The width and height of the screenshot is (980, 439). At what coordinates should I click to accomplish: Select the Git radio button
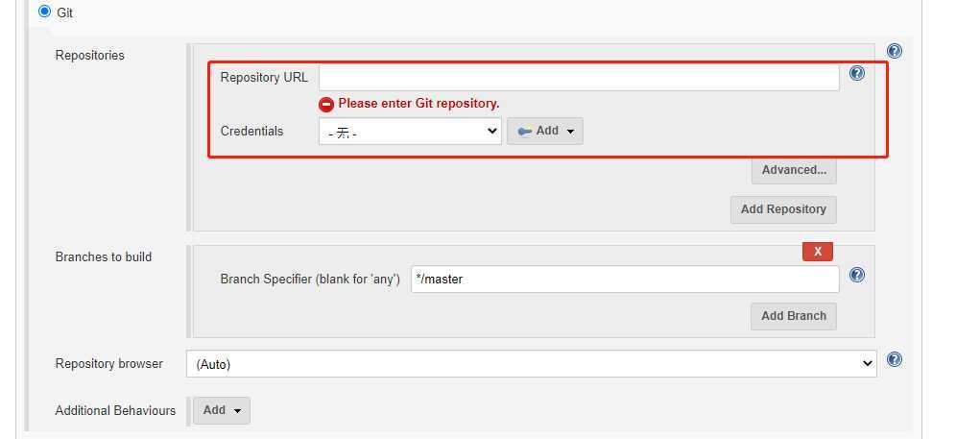pyautogui.click(x=44, y=12)
